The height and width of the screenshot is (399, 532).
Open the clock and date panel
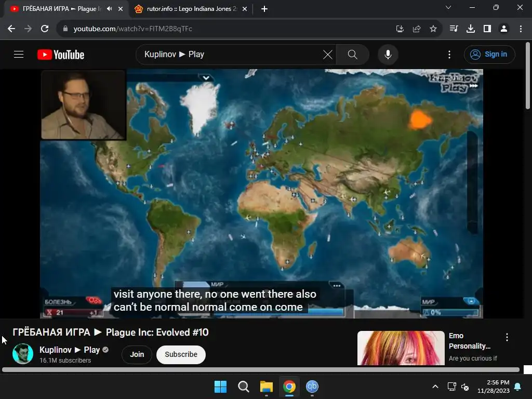(x=494, y=387)
